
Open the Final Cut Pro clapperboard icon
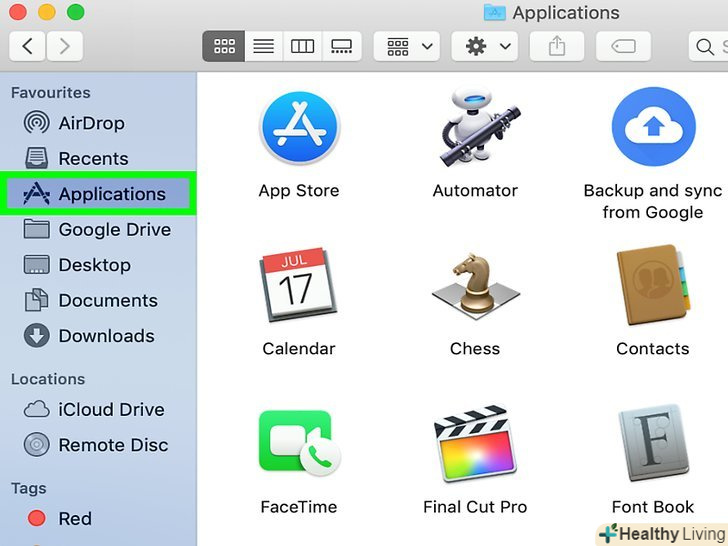click(x=474, y=443)
